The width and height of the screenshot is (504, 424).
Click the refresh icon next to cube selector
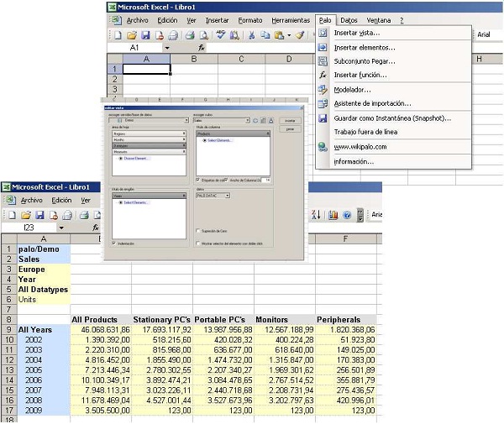tap(255, 120)
